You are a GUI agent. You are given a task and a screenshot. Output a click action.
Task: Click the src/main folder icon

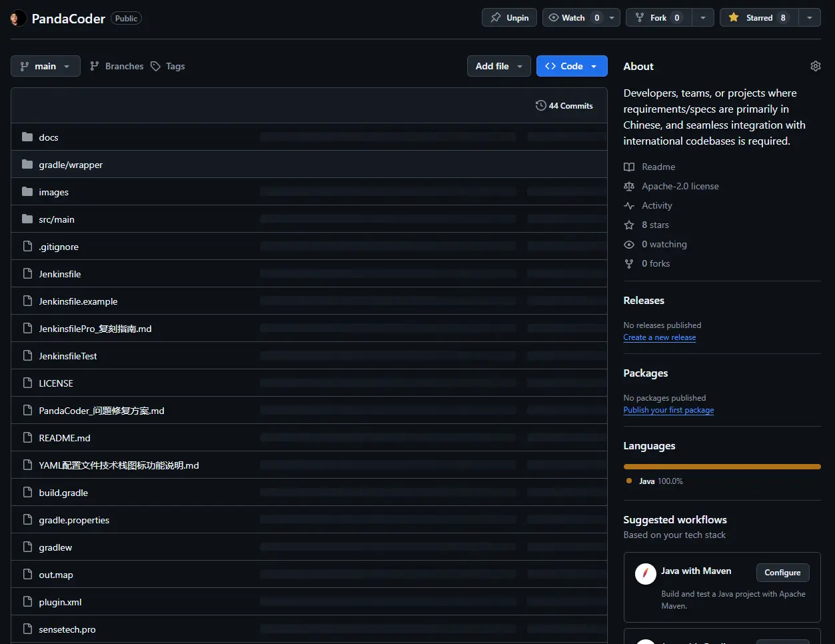pos(27,219)
